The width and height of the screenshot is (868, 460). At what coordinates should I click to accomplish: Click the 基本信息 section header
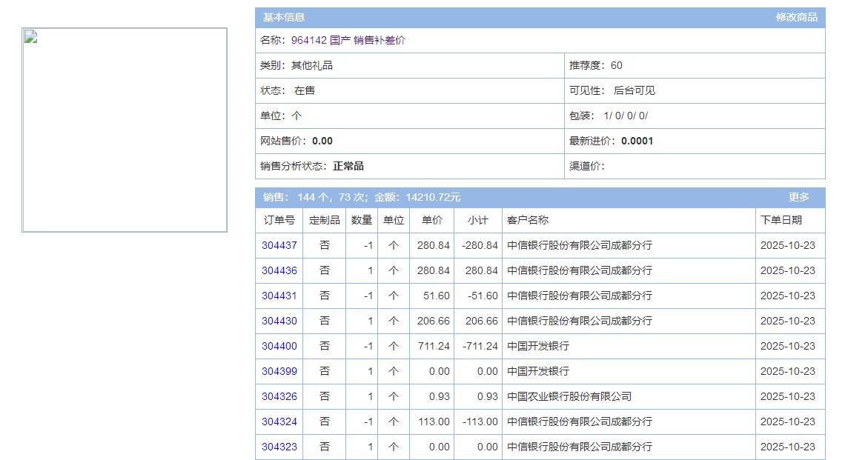284,17
